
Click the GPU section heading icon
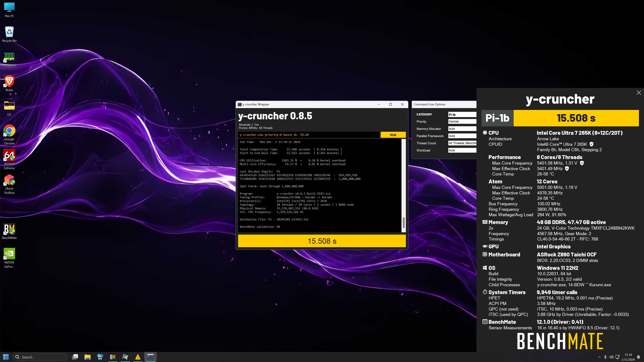click(485, 246)
